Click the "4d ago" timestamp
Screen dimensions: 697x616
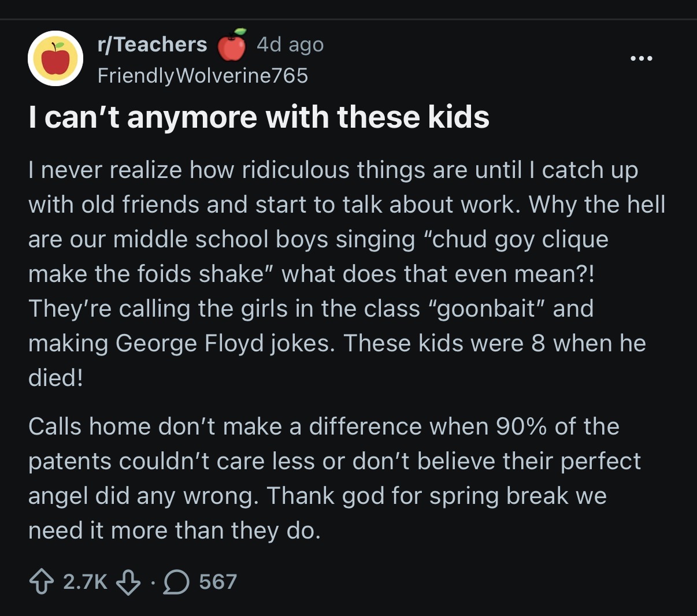290,44
